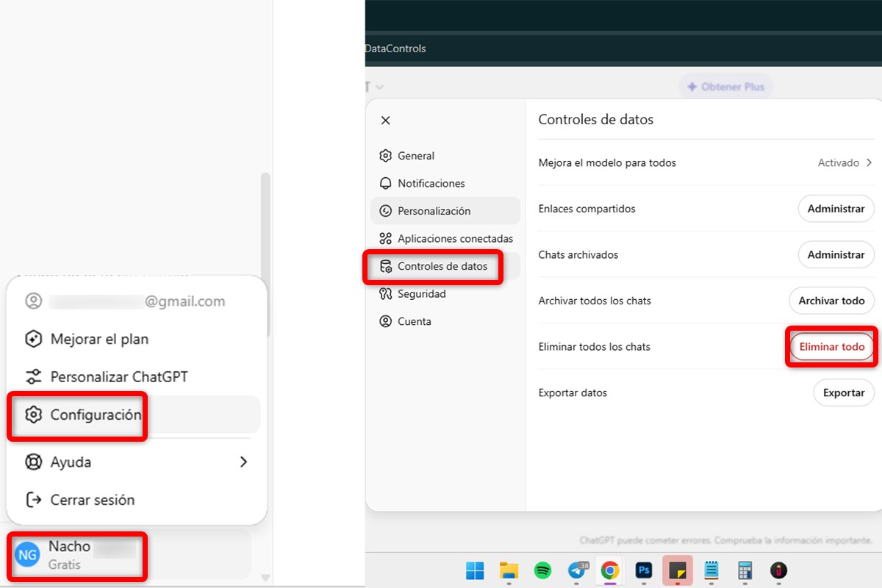This screenshot has height=588, width=882.
Task: Click the Notificaciones bell icon
Action: (386, 184)
